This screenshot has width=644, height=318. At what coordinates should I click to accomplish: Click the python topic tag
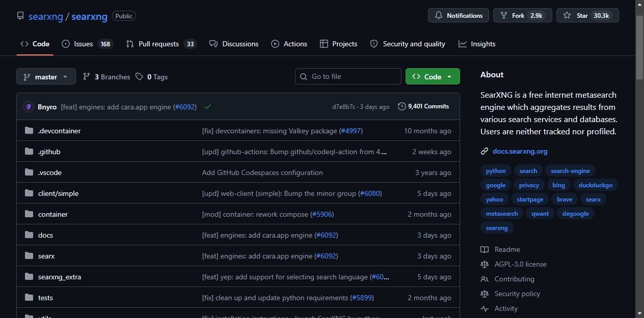[x=496, y=171]
